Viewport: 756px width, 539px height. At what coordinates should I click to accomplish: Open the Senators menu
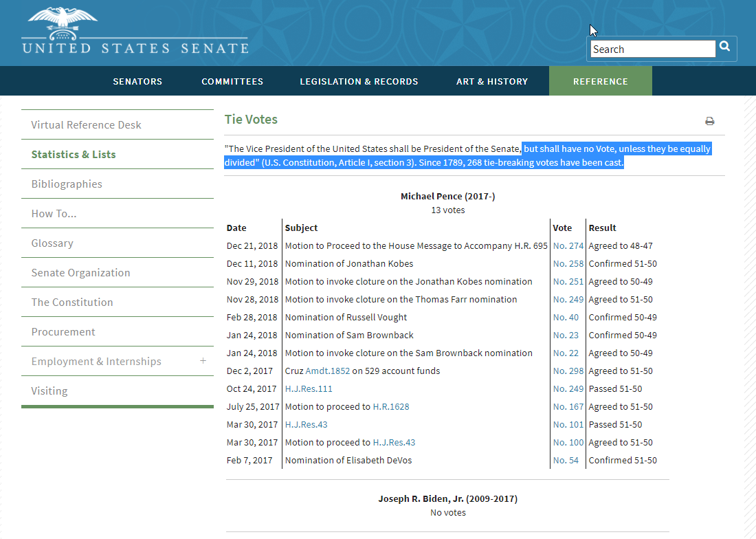[x=137, y=82]
